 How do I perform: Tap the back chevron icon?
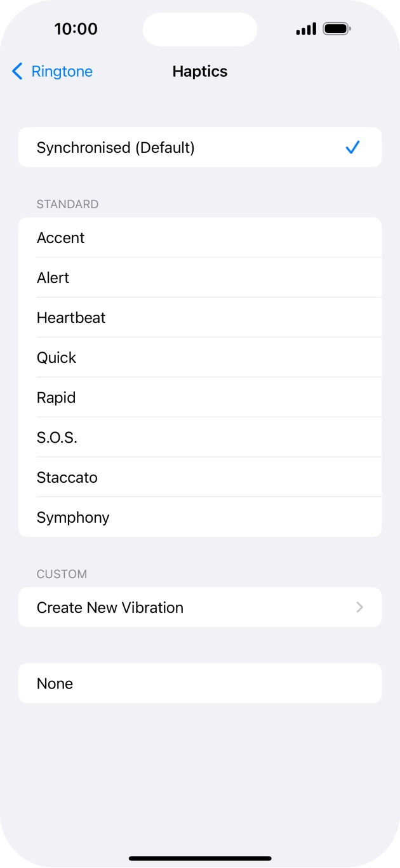click(x=17, y=71)
